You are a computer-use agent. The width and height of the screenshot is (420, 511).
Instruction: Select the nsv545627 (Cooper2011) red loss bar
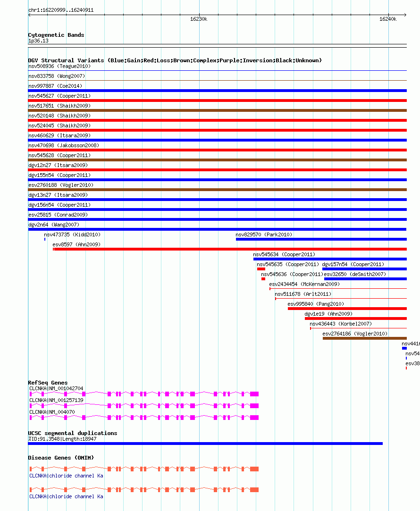pos(218,101)
